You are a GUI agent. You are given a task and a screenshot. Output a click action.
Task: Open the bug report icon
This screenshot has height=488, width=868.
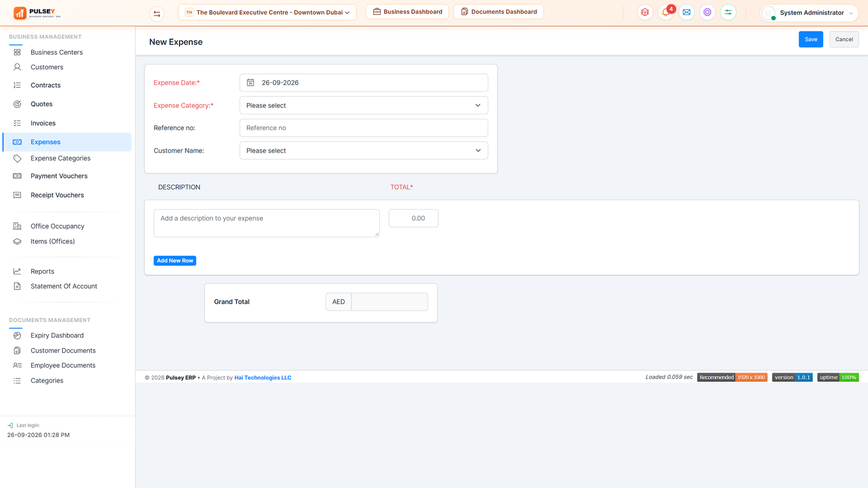645,12
